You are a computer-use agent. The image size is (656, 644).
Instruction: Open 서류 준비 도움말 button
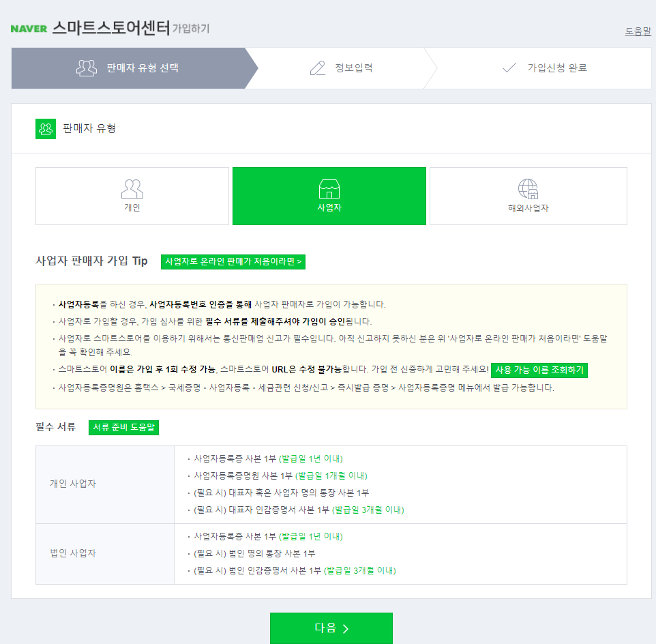click(x=124, y=428)
